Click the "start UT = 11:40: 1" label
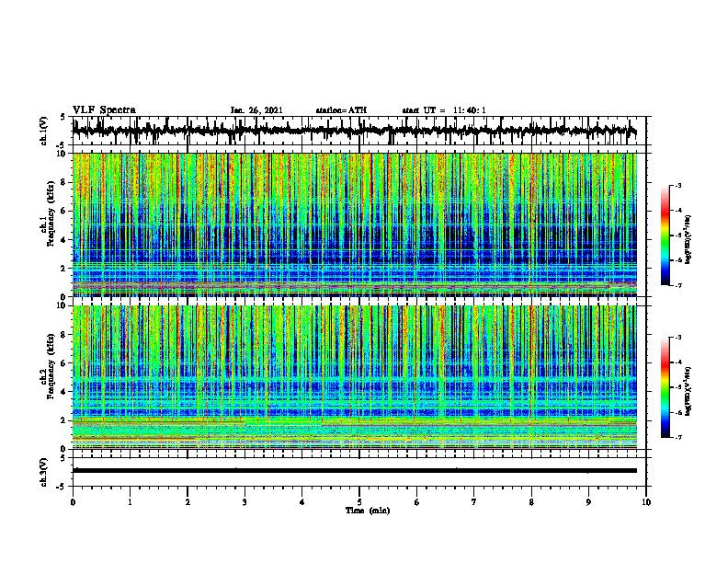 click(444, 110)
